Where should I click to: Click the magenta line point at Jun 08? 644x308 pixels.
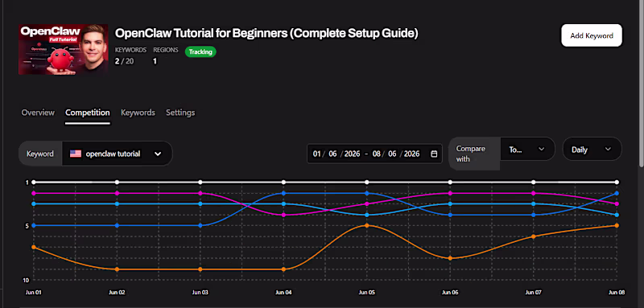coord(617,203)
